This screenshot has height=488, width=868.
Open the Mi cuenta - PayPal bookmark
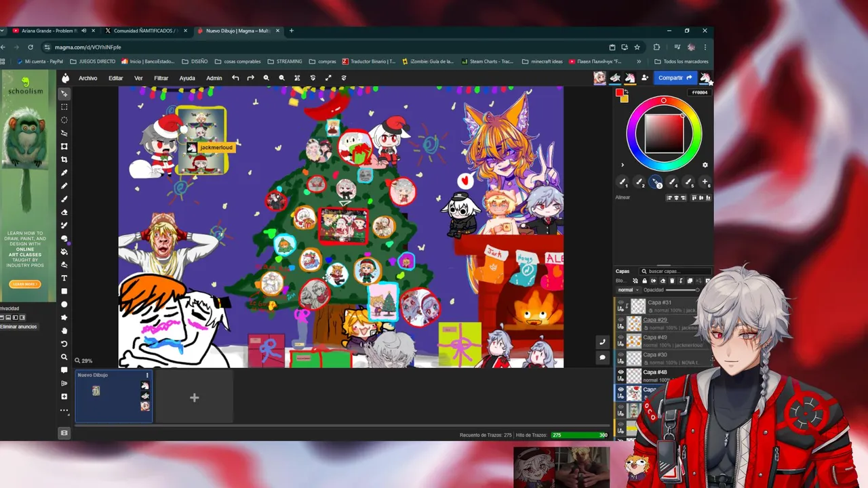point(39,62)
